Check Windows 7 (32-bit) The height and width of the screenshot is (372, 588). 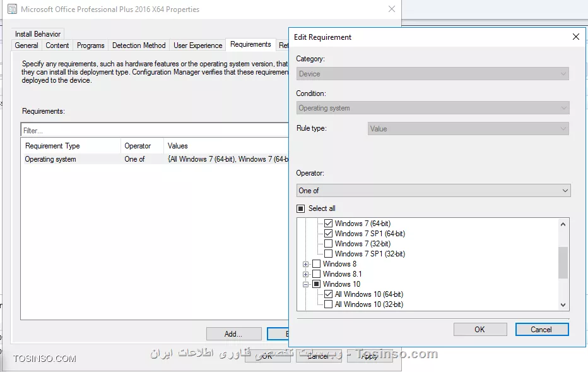click(x=328, y=244)
